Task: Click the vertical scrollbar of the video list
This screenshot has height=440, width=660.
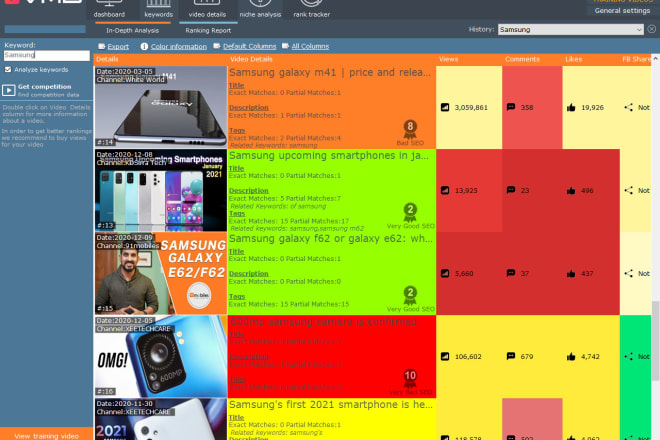Action: pyautogui.click(x=655, y=341)
